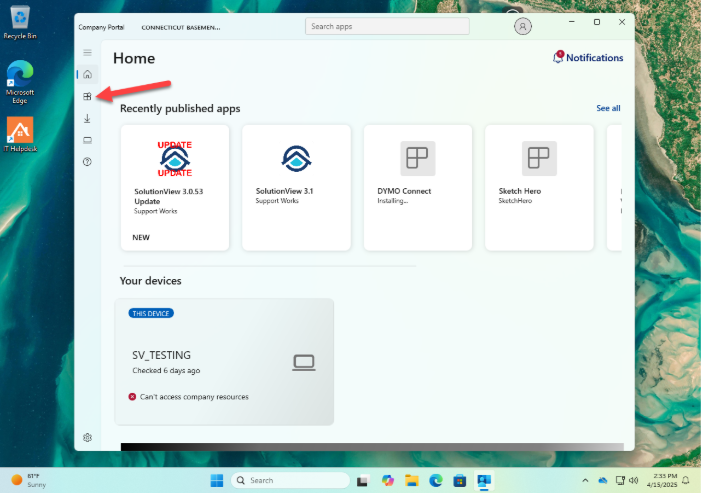Click the Your devices heading
This screenshot has width=702, height=493.
click(x=150, y=281)
